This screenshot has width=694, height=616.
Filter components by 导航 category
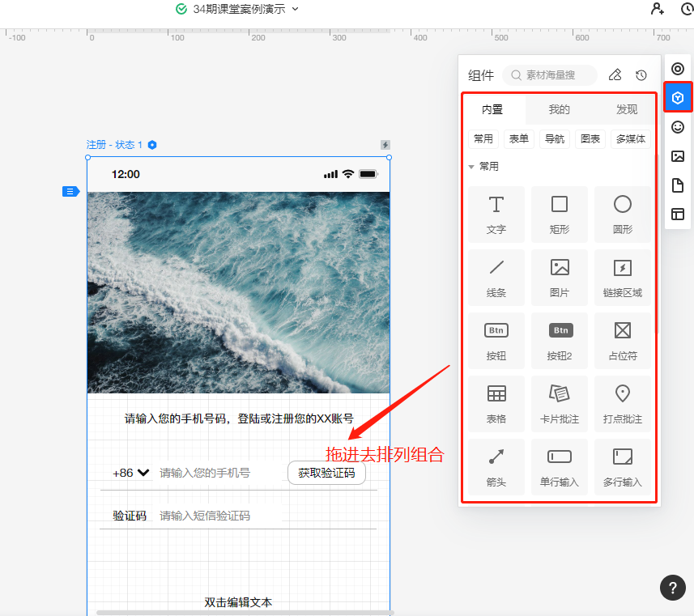pos(555,139)
